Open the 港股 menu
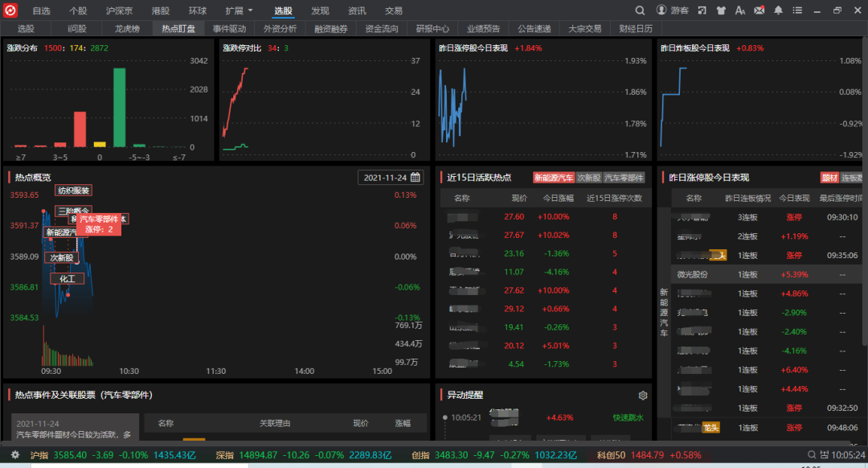This screenshot has height=468, width=868. (x=161, y=10)
